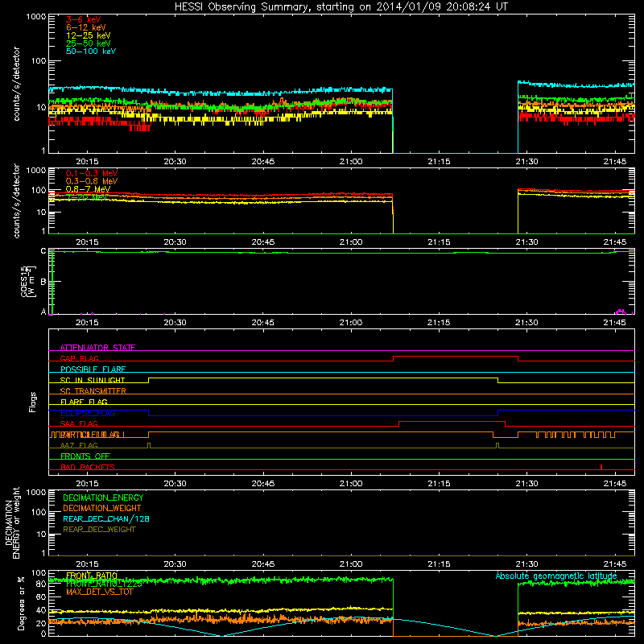Click the 20:30 tick label under flags panel

point(175,484)
